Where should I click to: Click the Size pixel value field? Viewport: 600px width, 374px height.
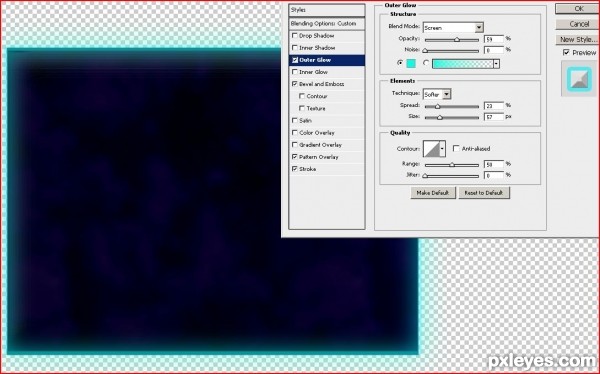click(x=494, y=117)
